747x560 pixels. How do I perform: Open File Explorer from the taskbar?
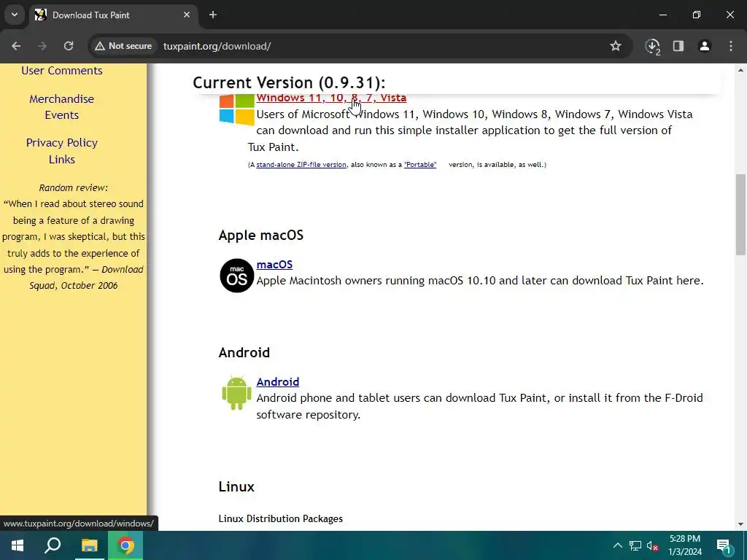89,545
